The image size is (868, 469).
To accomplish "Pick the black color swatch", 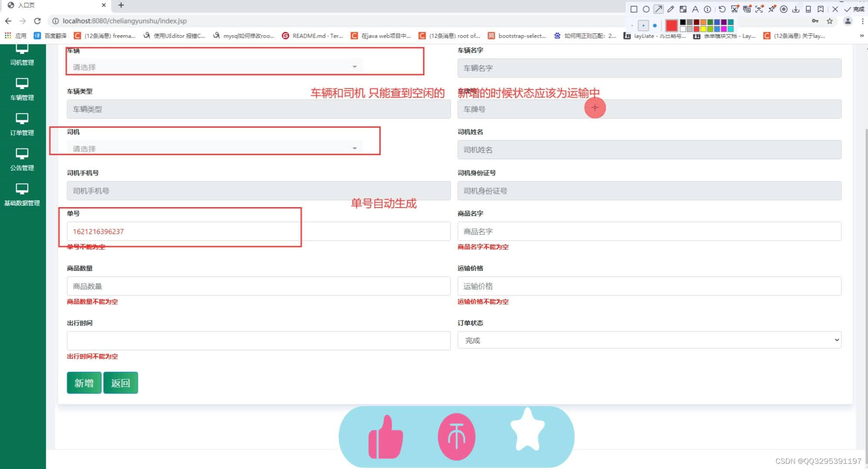I will [x=683, y=22].
